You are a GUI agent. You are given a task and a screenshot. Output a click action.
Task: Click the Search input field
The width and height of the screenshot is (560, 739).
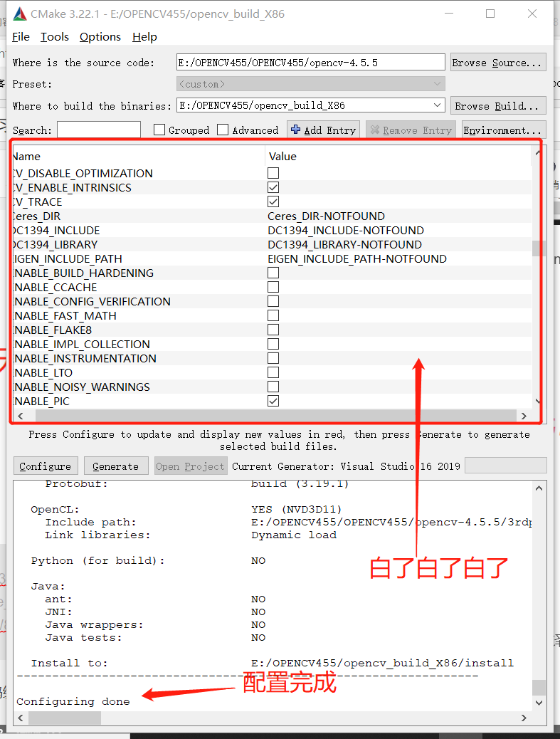(99, 130)
